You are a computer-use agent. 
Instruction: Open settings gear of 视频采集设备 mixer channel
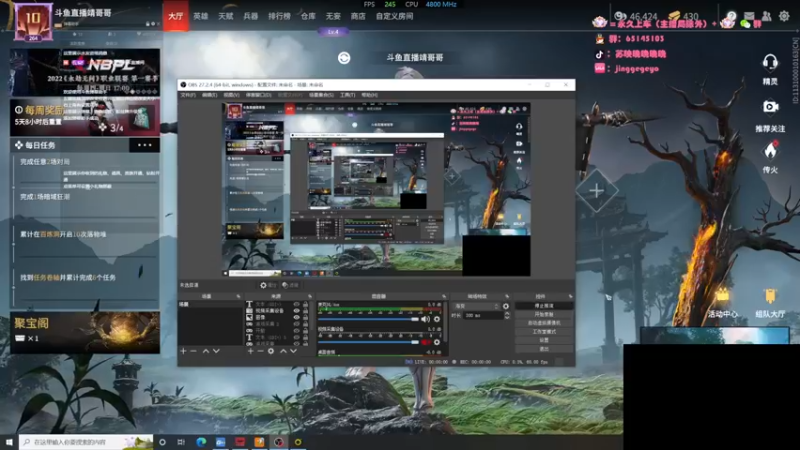437,342
